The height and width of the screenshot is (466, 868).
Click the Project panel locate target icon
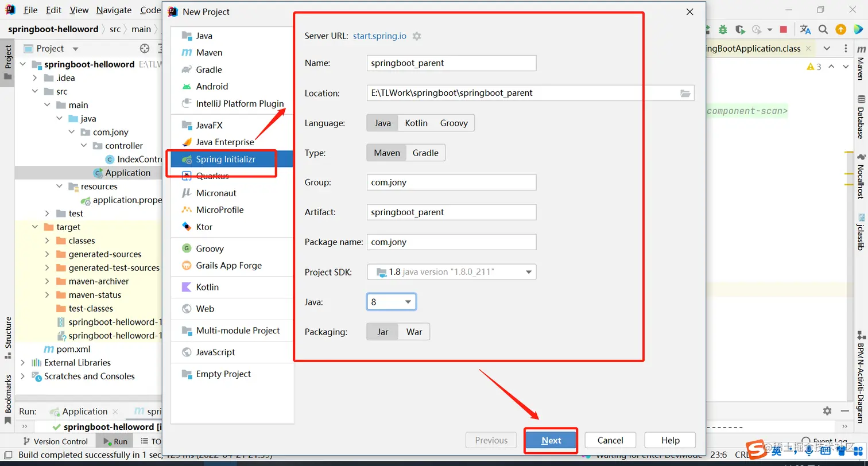(145, 49)
